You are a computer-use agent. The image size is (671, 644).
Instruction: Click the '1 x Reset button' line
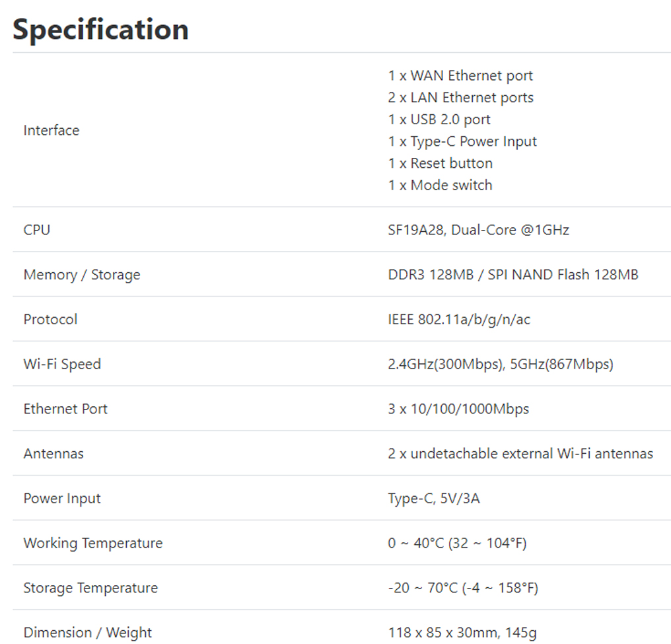440,162
